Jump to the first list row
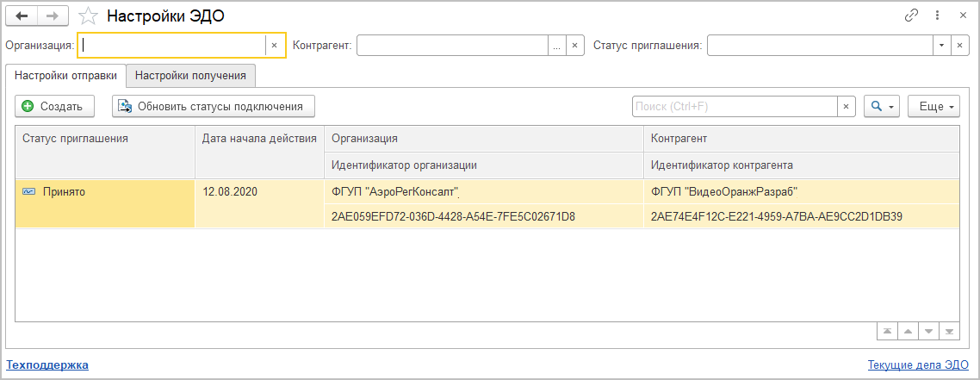 pyautogui.click(x=886, y=332)
